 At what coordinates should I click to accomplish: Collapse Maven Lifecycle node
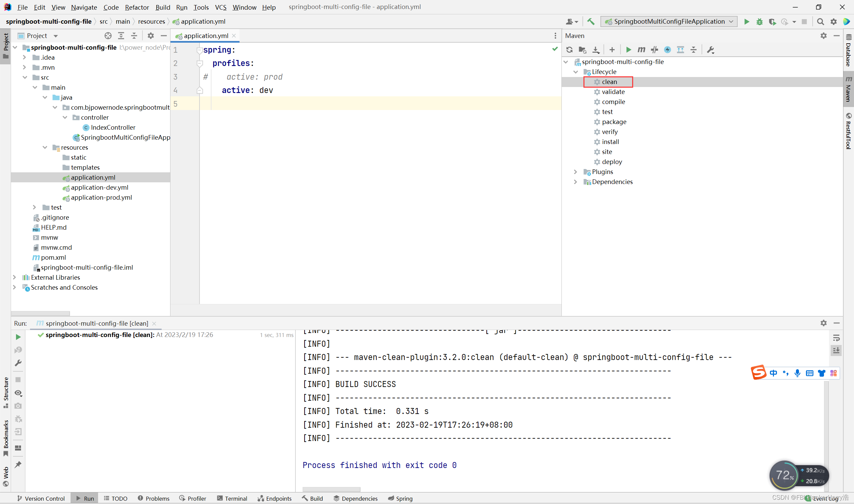(x=575, y=72)
